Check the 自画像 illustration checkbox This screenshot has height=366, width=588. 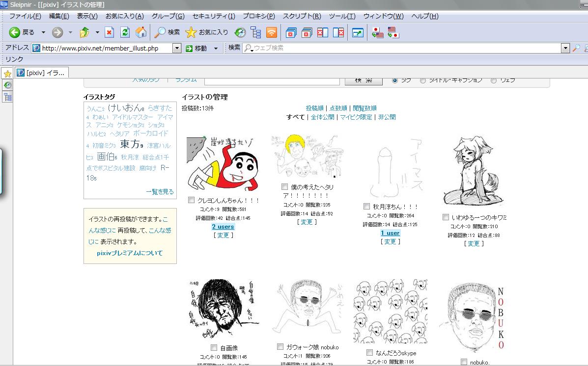[214, 348]
